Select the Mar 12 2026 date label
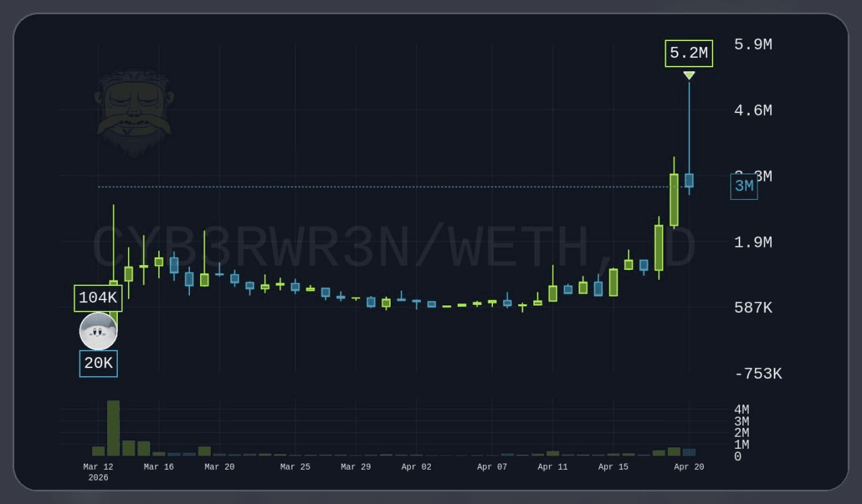Viewport: 862px width, 504px height. [98, 471]
